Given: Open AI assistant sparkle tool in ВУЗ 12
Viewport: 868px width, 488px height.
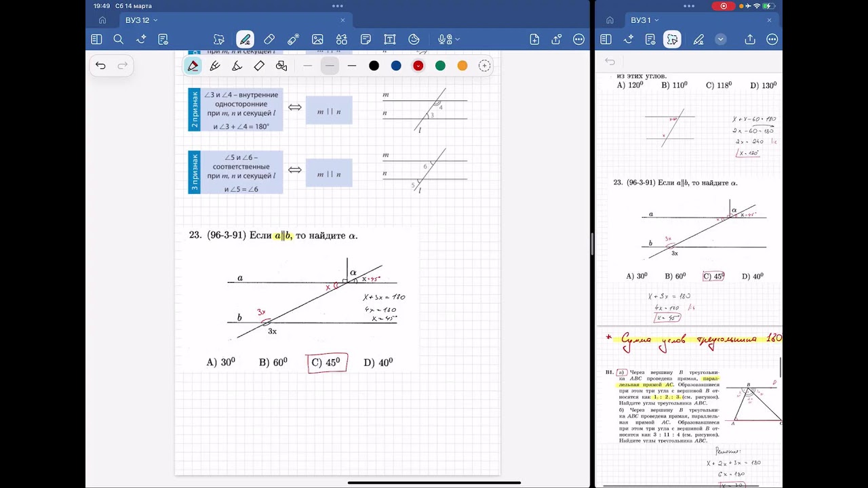Looking at the screenshot, I should (141, 39).
